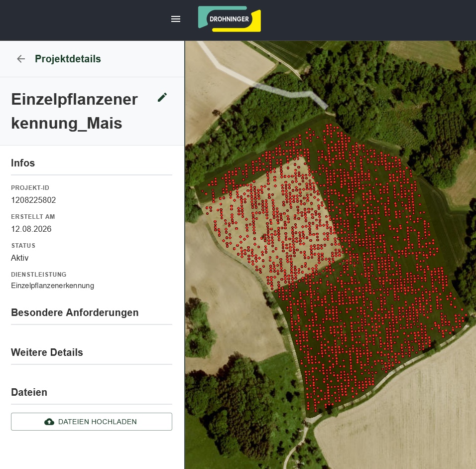
Task: Expand the Besondere Anforderungen section
Action: tap(75, 313)
